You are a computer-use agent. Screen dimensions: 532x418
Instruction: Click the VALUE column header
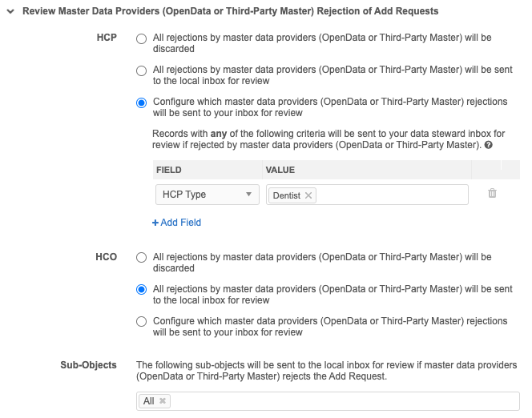pos(280,170)
